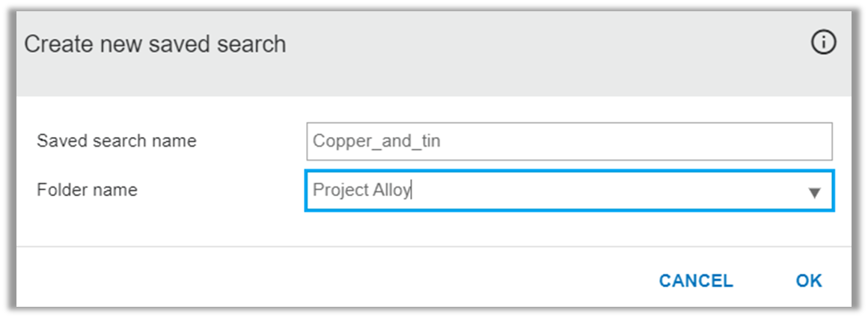Open folder list using the triangle arrow

coord(814,192)
